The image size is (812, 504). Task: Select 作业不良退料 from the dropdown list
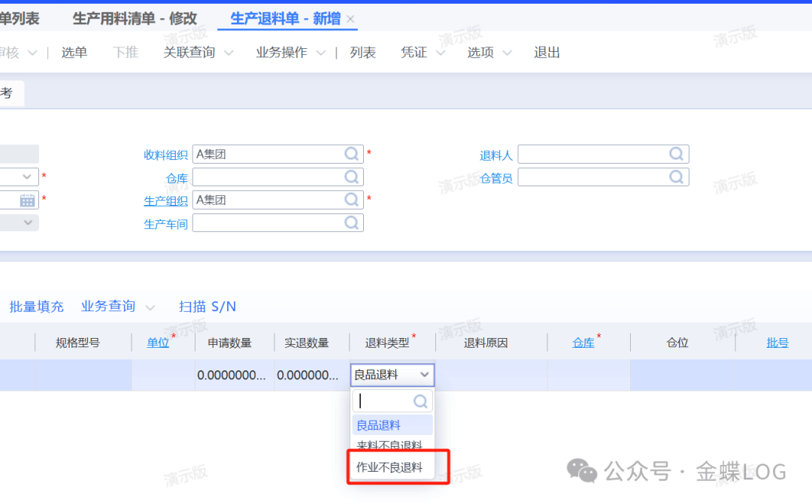click(x=389, y=467)
